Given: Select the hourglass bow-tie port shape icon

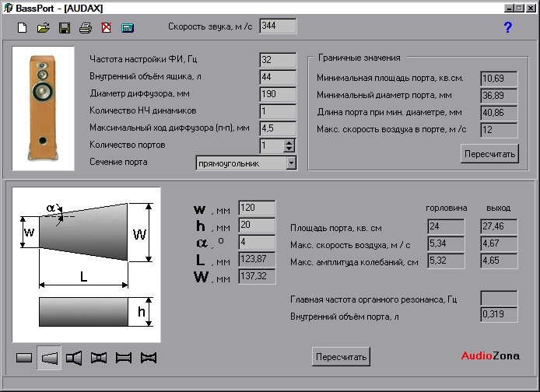Looking at the screenshot, I should [149, 358].
